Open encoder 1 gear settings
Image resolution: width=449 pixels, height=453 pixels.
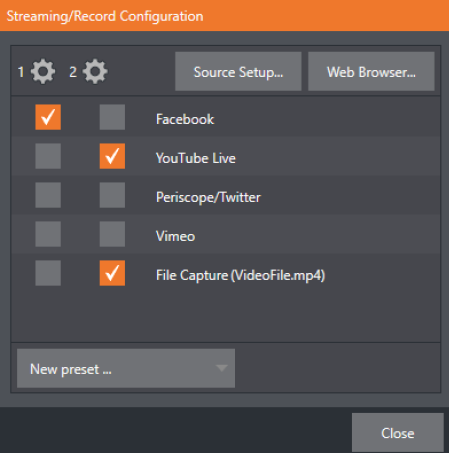[43, 72]
